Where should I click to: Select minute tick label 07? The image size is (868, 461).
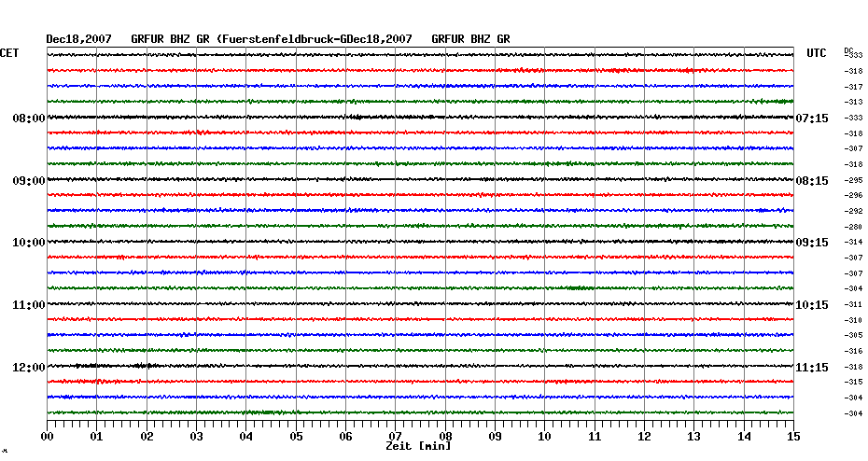tap(395, 436)
